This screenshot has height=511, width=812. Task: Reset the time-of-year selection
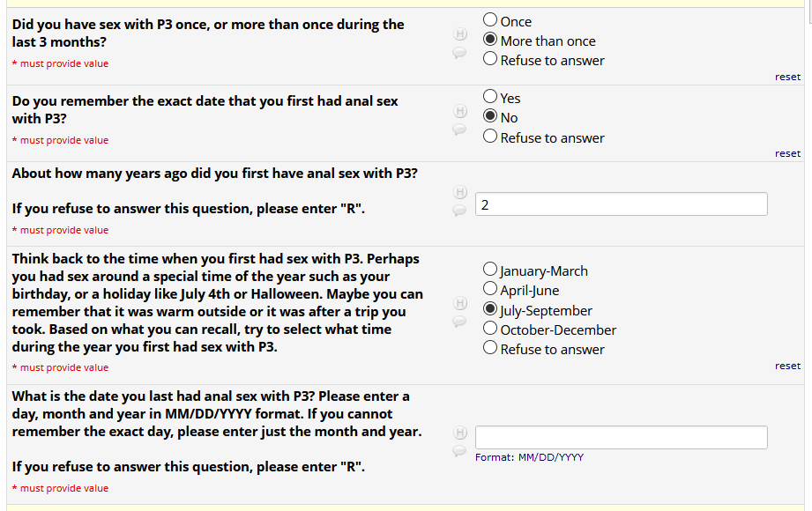click(x=787, y=366)
